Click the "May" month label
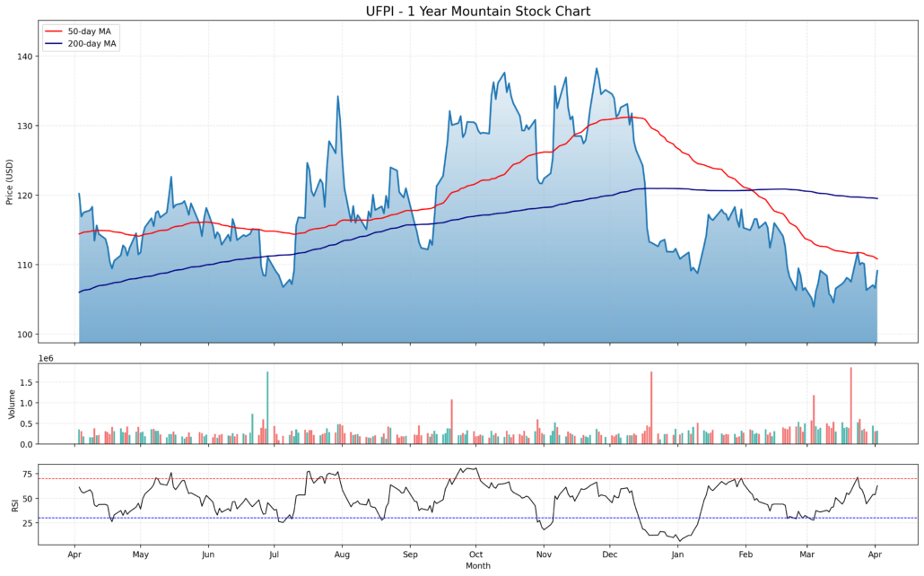 (140, 554)
